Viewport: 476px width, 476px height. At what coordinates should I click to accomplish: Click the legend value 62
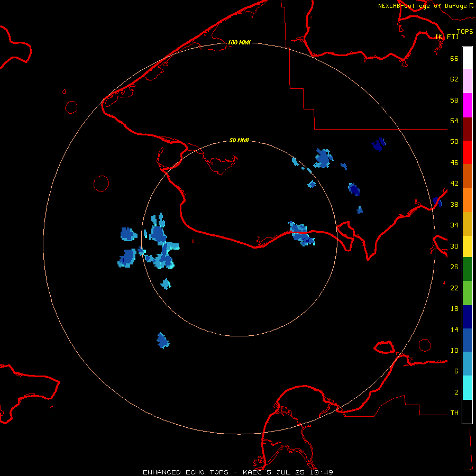click(454, 79)
